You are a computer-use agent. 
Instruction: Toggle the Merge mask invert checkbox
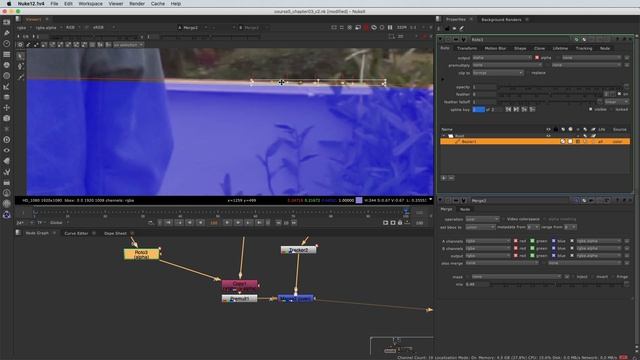(593, 277)
